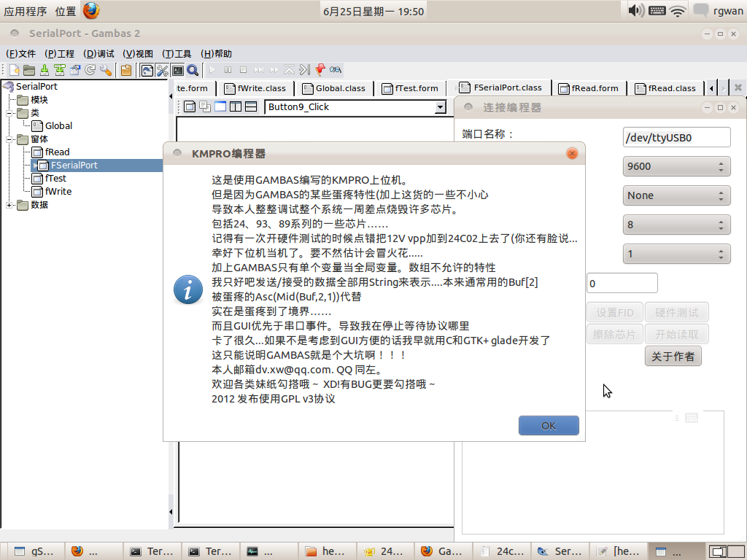Click the Open project folder icon
The image size is (747, 560).
click(x=29, y=71)
